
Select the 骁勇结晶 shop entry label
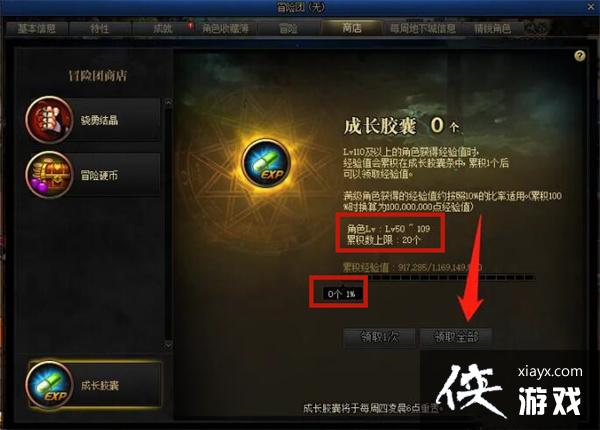99,120
